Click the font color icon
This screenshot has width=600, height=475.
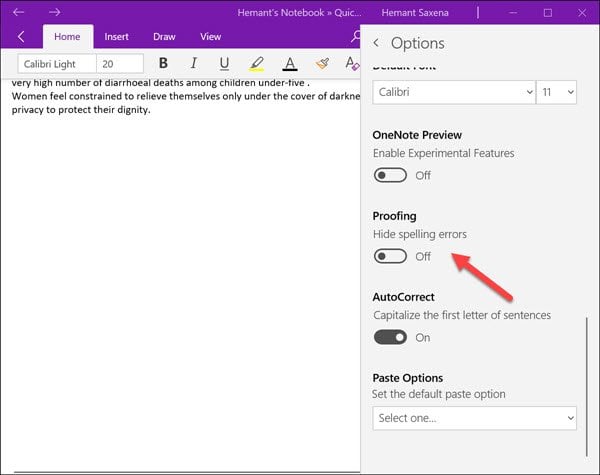[x=290, y=64]
